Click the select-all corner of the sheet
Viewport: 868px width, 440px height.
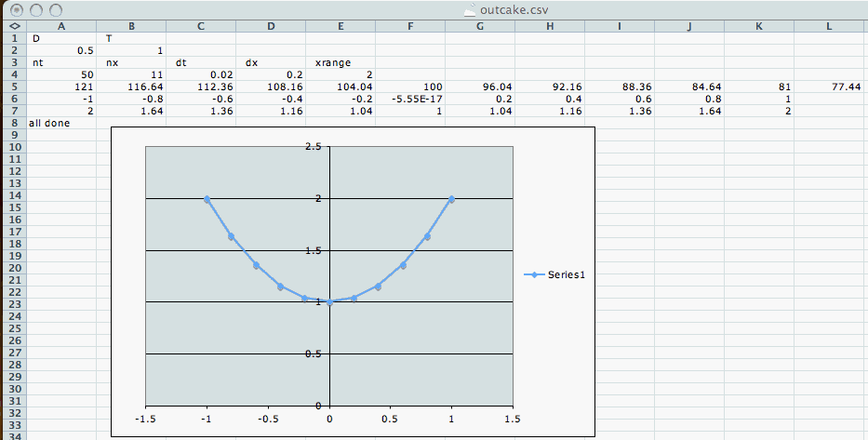pyautogui.click(x=13, y=26)
